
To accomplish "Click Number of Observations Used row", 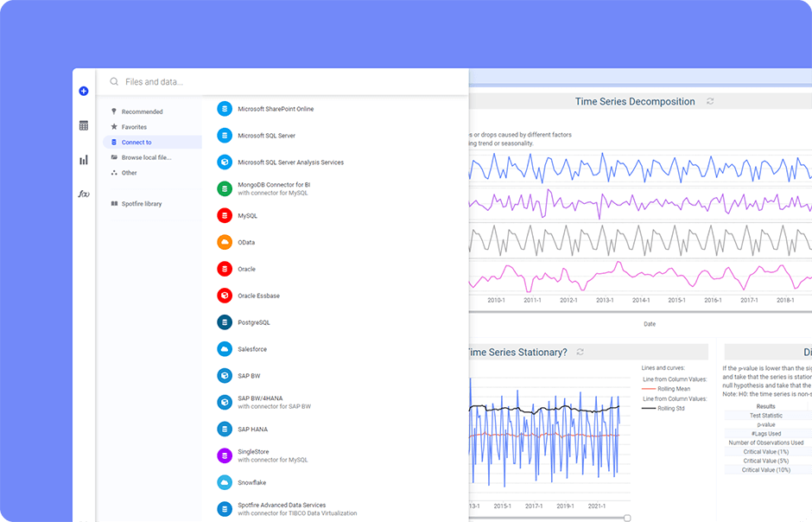I will (766, 442).
